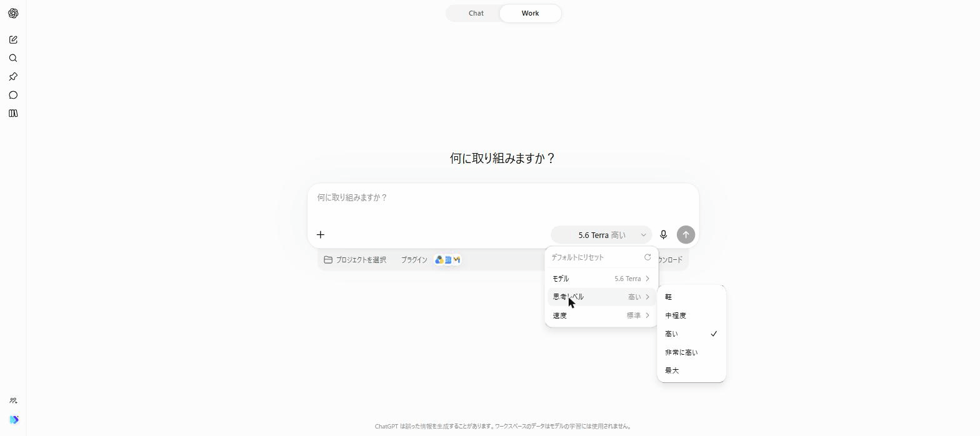Open the 5.6 Terra 高い model selector dropdown
The width and height of the screenshot is (980, 436).
click(601, 235)
